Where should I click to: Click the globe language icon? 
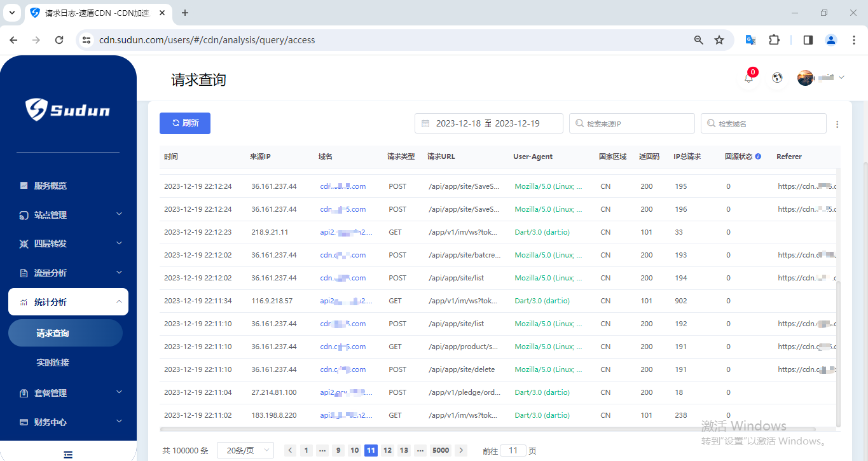pyautogui.click(x=776, y=78)
